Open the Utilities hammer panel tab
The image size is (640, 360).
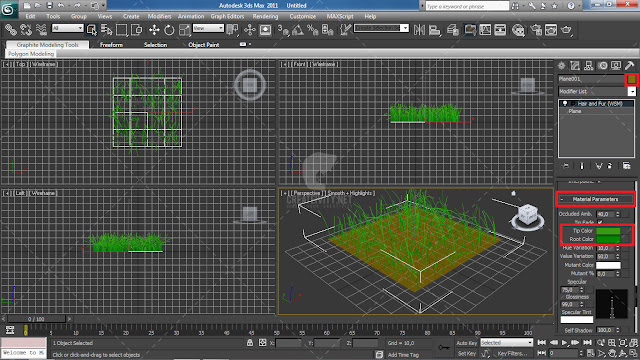(x=629, y=66)
